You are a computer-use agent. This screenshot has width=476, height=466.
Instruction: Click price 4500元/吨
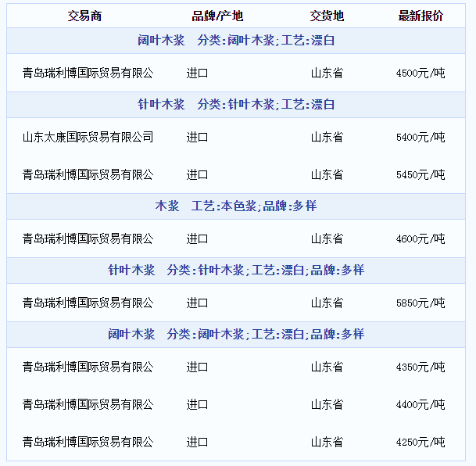pyautogui.click(x=421, y=73)
